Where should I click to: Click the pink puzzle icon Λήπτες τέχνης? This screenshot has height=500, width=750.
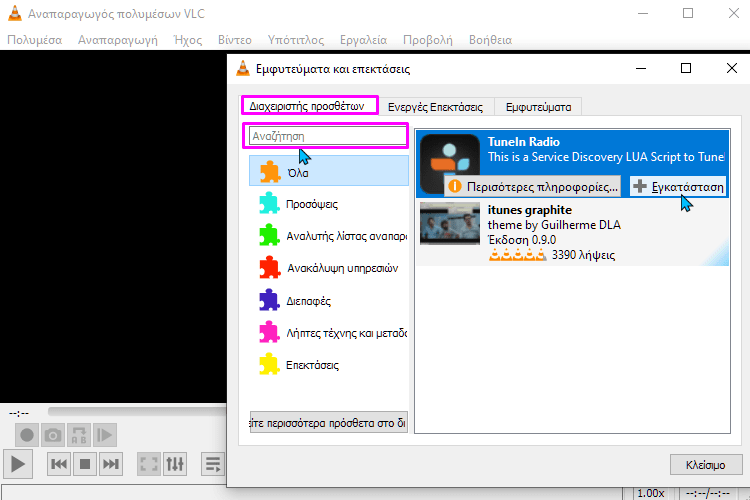(x=269, y=332)
